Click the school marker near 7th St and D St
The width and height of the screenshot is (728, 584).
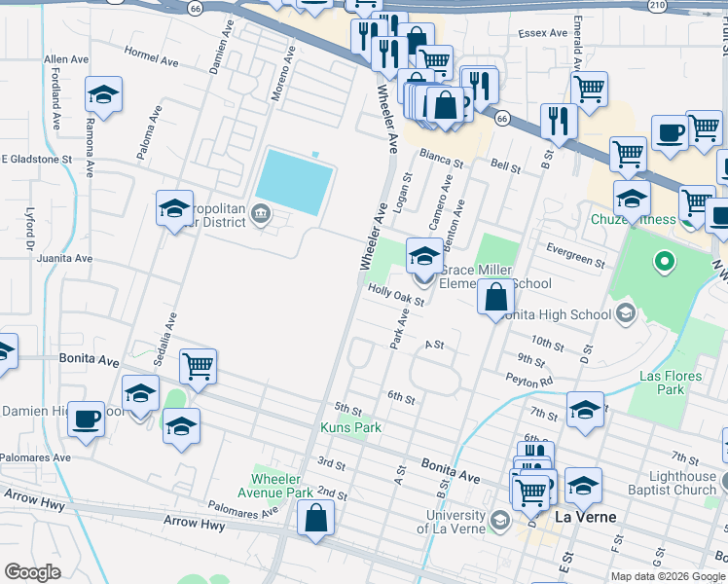coord(586,411)
